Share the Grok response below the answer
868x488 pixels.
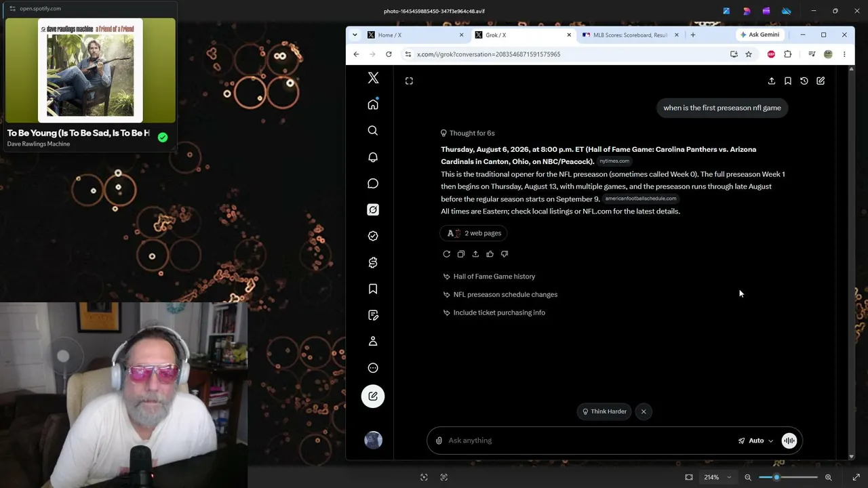(x=475, y=254)
